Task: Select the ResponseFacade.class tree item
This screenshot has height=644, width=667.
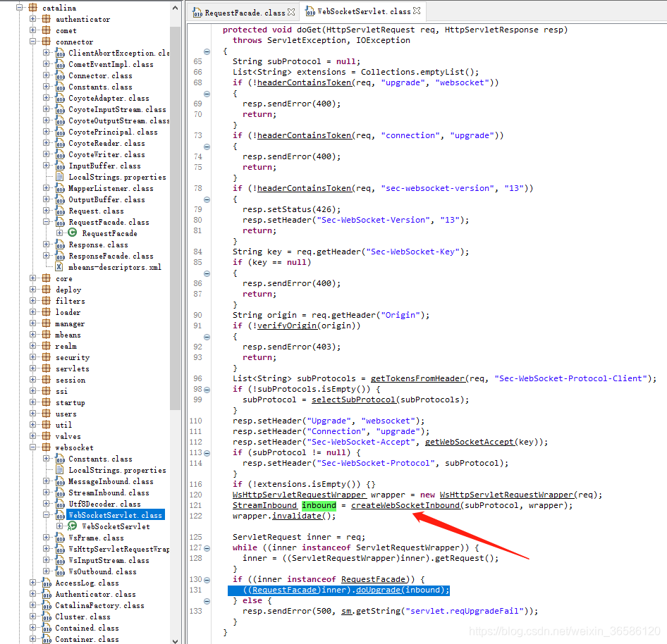Action: (x=111, y=256)
